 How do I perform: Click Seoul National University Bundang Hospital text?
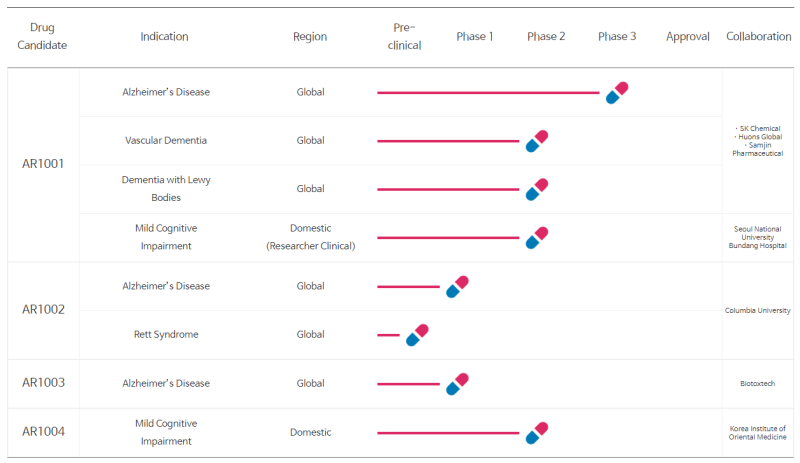[758, 237]
